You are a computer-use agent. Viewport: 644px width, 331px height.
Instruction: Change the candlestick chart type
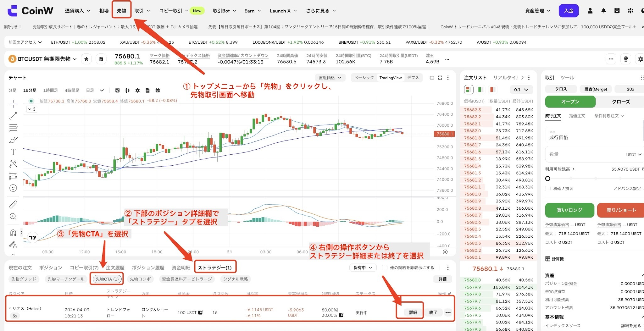point(127,91)
